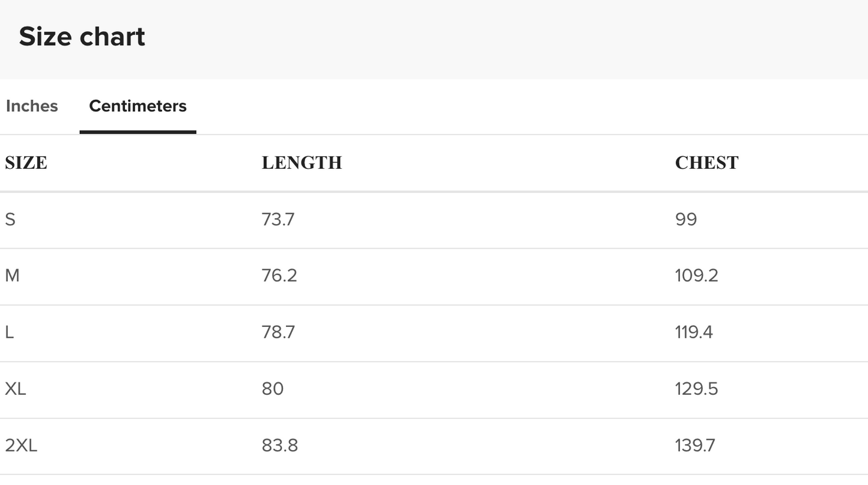This screenshot has height=485, width=868.
Task: Click the 76.2 length value
Action: point(279,276)
